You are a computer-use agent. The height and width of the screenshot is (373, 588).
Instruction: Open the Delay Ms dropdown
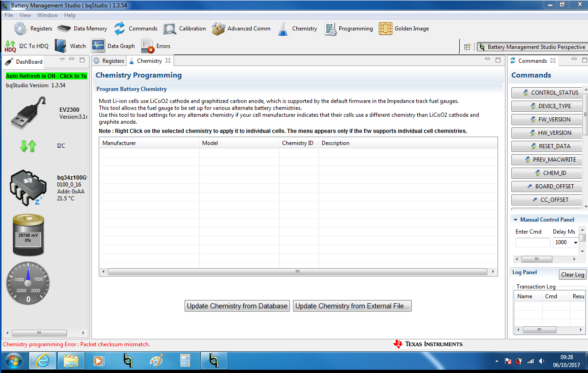pyautogui.click(x=576, y=243)
